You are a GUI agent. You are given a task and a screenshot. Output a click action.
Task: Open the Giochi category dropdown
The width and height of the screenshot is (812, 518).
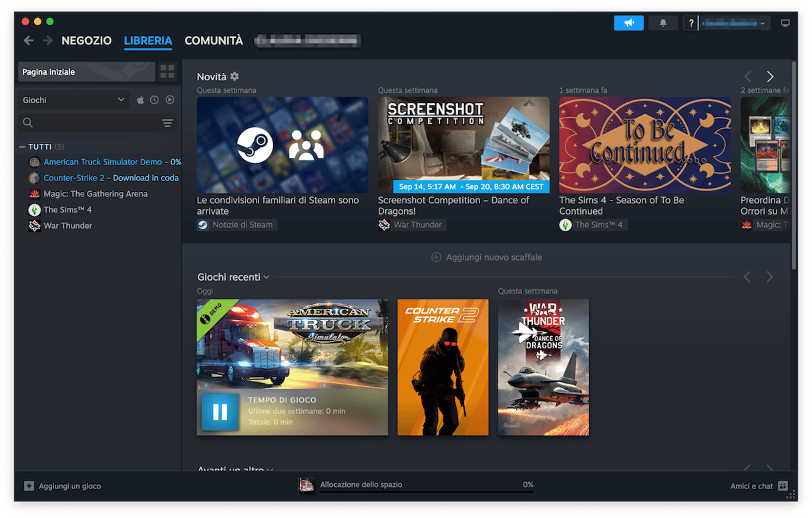(74, 100)
